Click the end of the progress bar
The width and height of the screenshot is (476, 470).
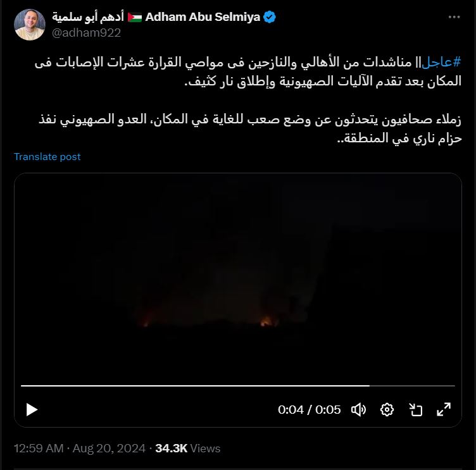click(454, 386)
